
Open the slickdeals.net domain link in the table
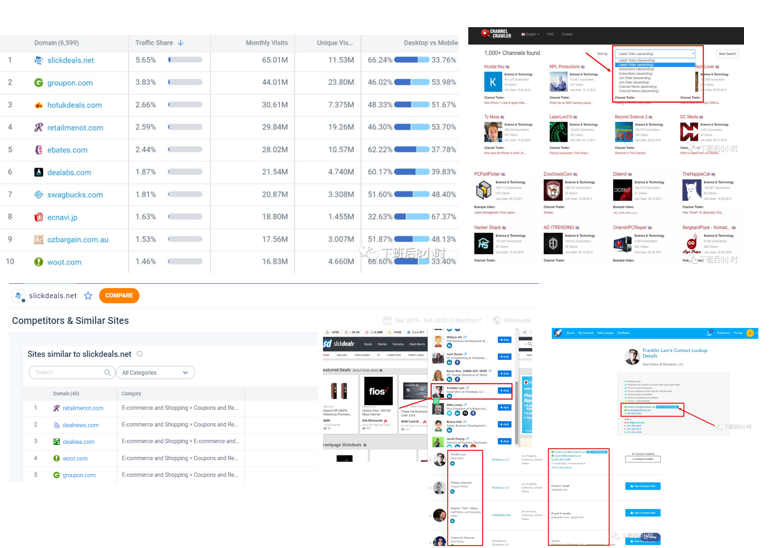click(x=71, y=60)
